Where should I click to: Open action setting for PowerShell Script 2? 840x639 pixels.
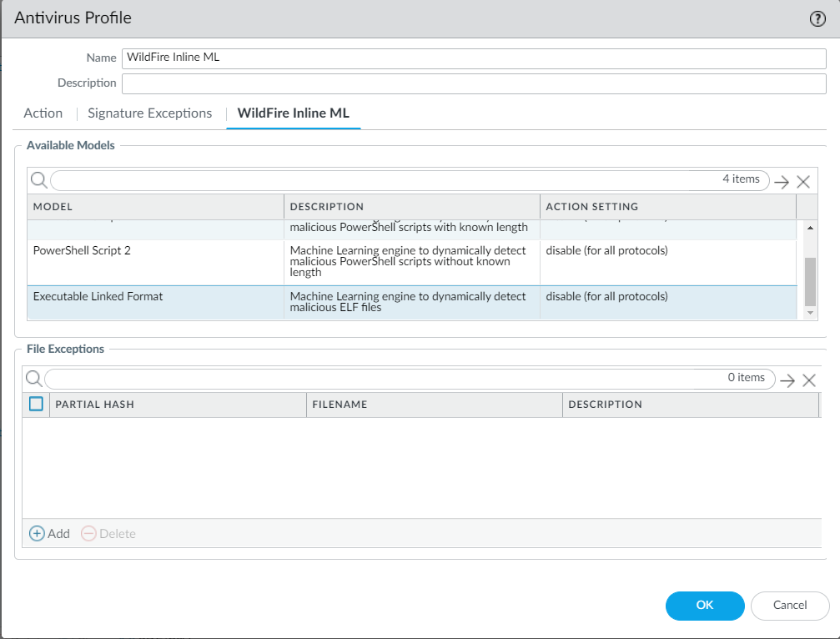click(606, 251)
